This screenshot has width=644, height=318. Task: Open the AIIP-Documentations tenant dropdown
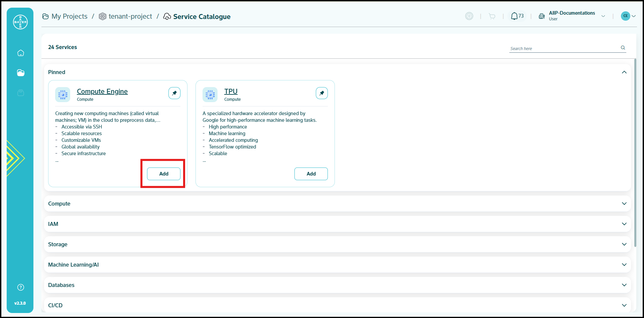[603, 16]
